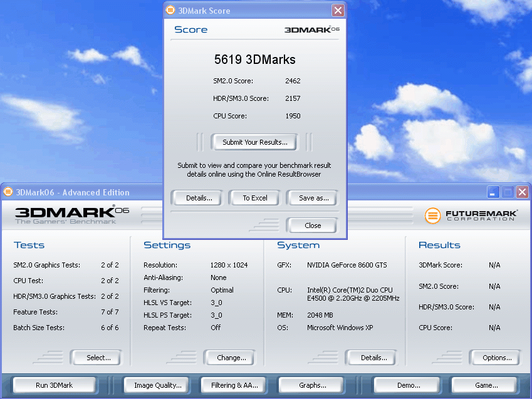
Task: Click Save as button in Score dialog
Action: pos(313,198)
